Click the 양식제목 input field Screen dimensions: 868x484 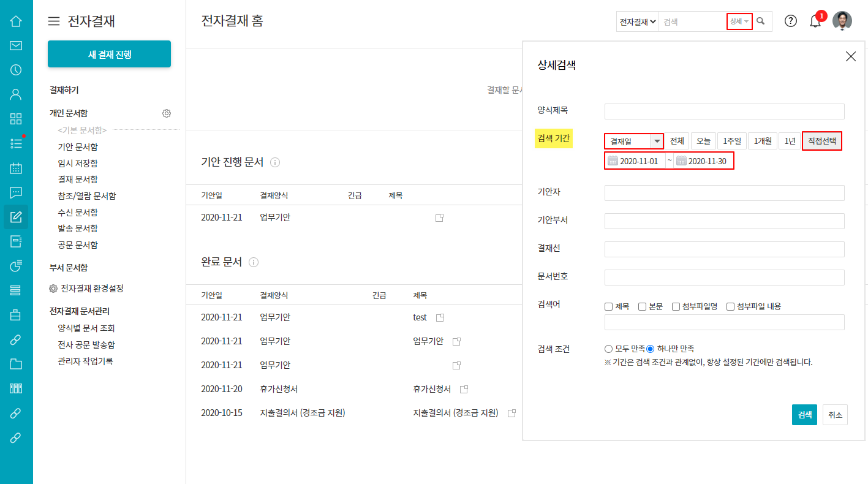coord(724,112)
